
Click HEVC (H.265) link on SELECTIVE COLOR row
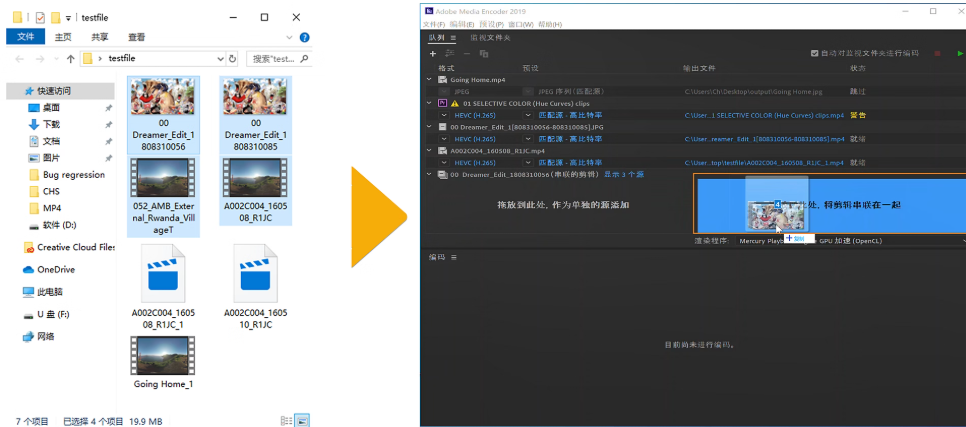tap(475, 115)
